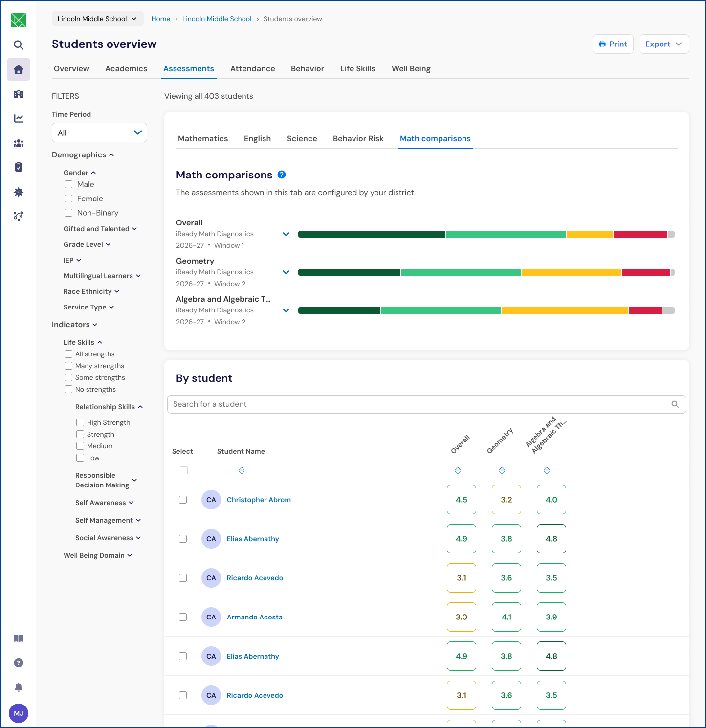Check the No strengths filter
Image resolution: width=706 pixels, height=728 pixels.
[x=68, y=389]
